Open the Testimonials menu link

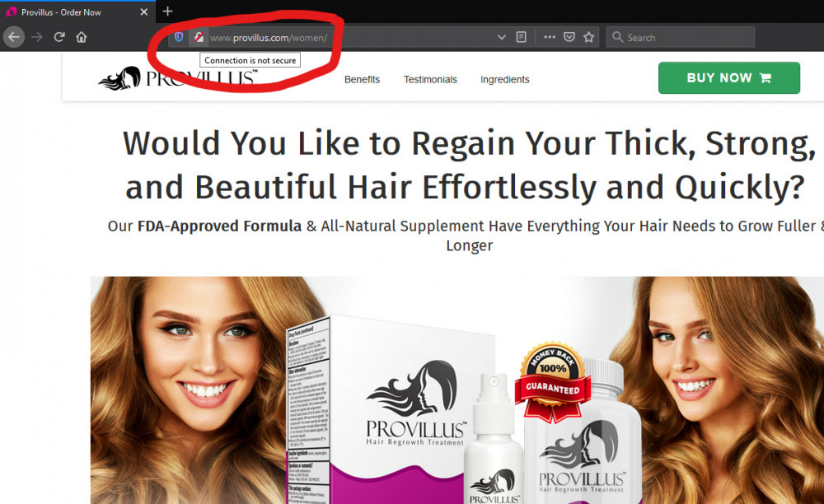click(430, 80)
